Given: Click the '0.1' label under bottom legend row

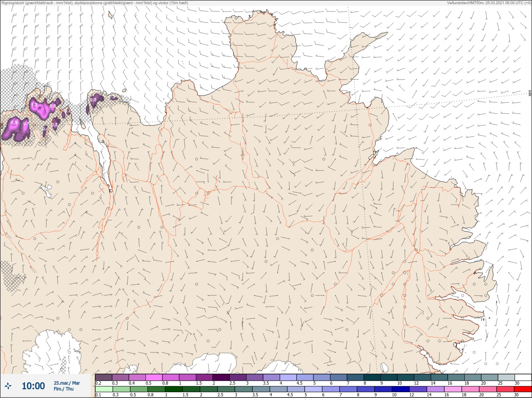Looking at the screenshot, I should [x=98, y=395].
